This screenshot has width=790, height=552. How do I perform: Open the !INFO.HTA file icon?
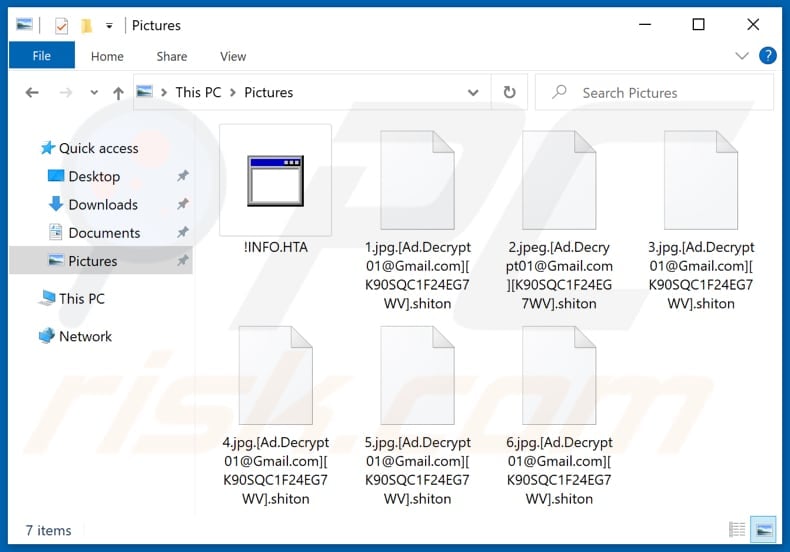(275, 181)
